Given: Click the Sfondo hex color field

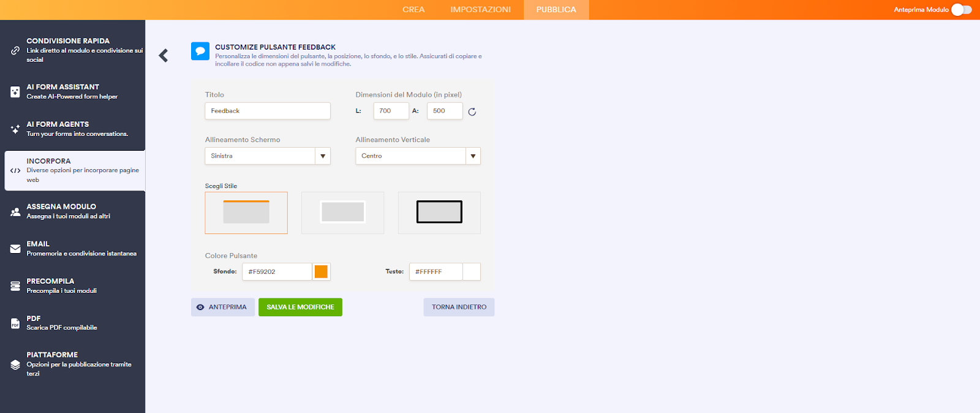Looking at the screenshot, I should pyautogui.click(x=277, y=272).
